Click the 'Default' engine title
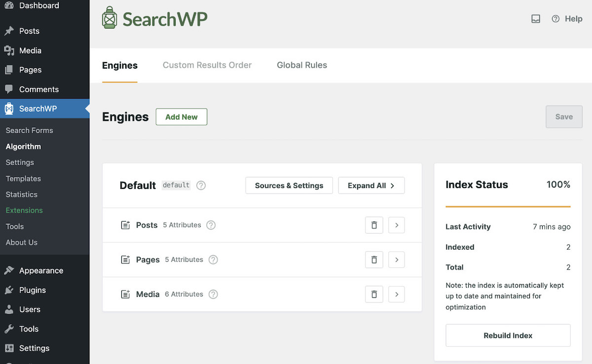 [138, 185]
